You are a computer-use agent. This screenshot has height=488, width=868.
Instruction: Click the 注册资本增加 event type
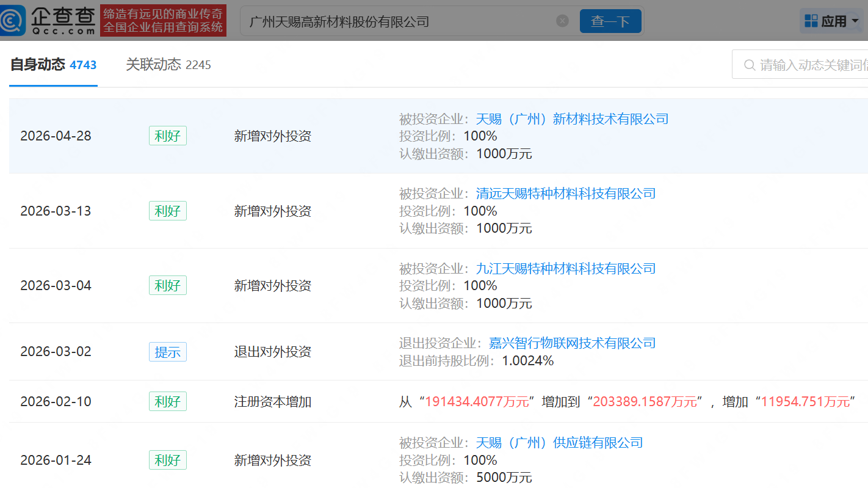[273, 401]
